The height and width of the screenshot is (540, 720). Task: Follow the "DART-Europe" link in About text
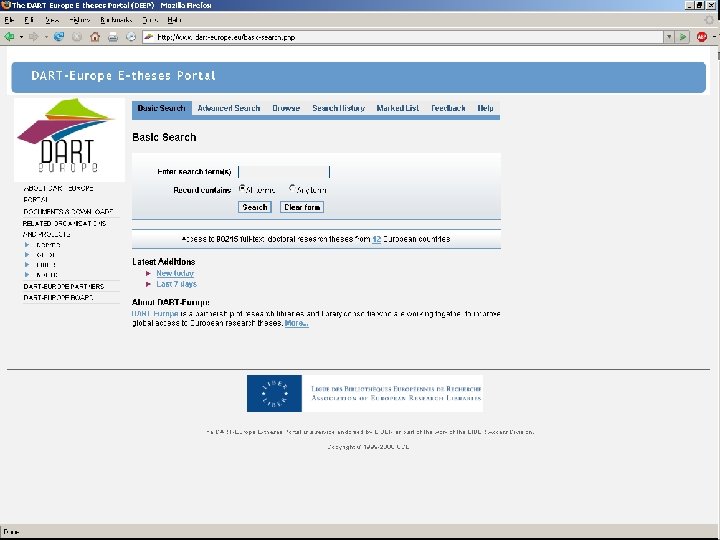(155, 314)
